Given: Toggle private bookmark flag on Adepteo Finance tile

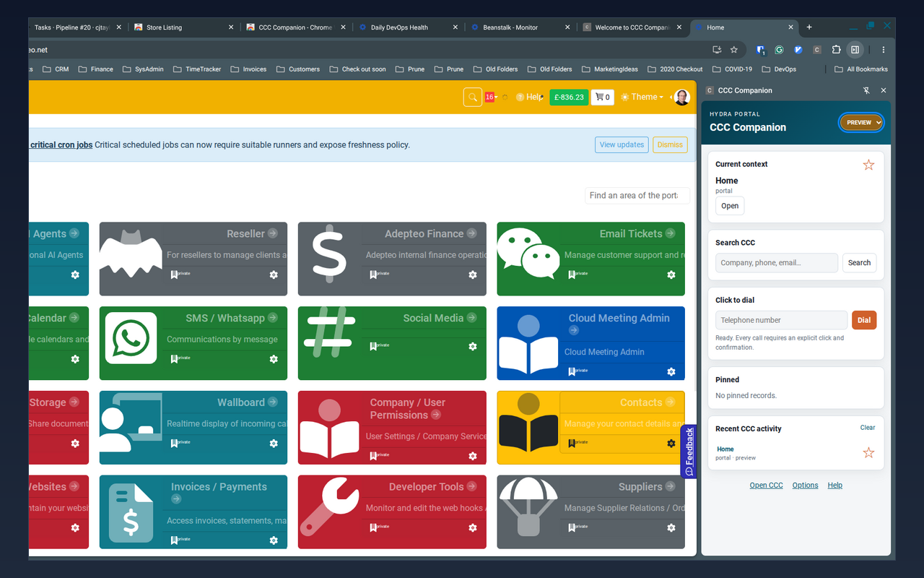Looking at the screenshot, I should [373, 275].
